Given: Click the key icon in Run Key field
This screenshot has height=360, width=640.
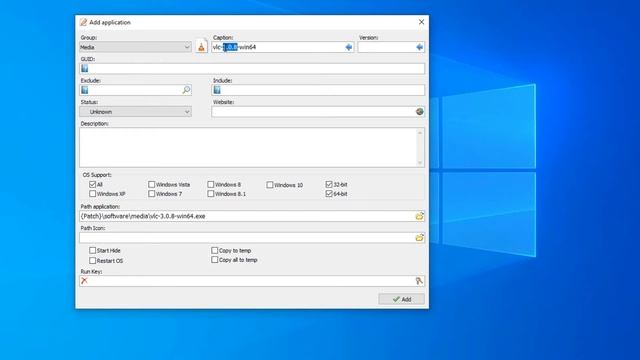Looking at the screenshot, I should point(419,281).
